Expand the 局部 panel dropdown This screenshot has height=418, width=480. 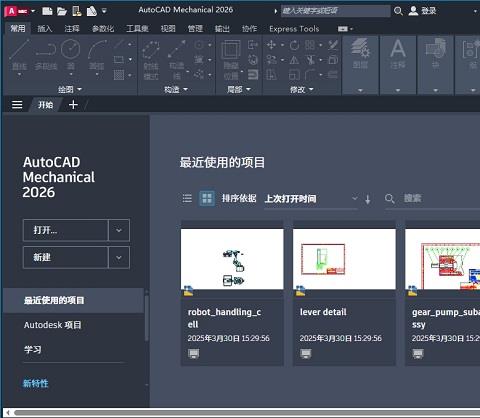click(x=248, y=89)
